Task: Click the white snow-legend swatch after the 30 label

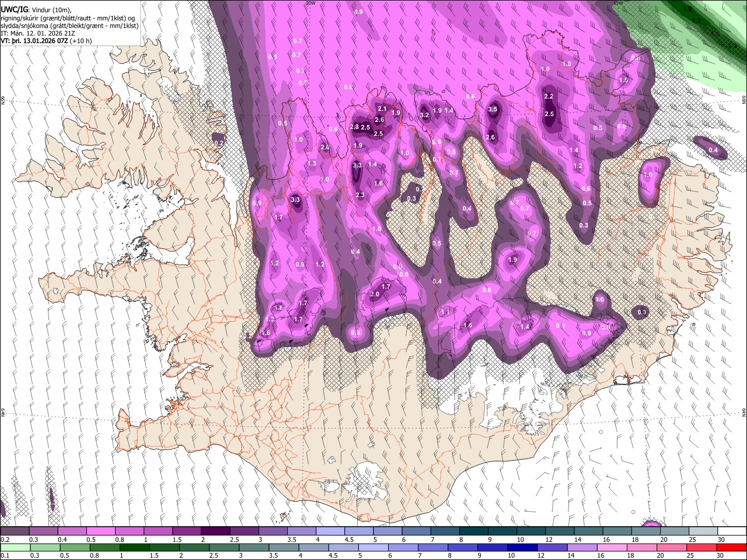Action: click(731, 531)
